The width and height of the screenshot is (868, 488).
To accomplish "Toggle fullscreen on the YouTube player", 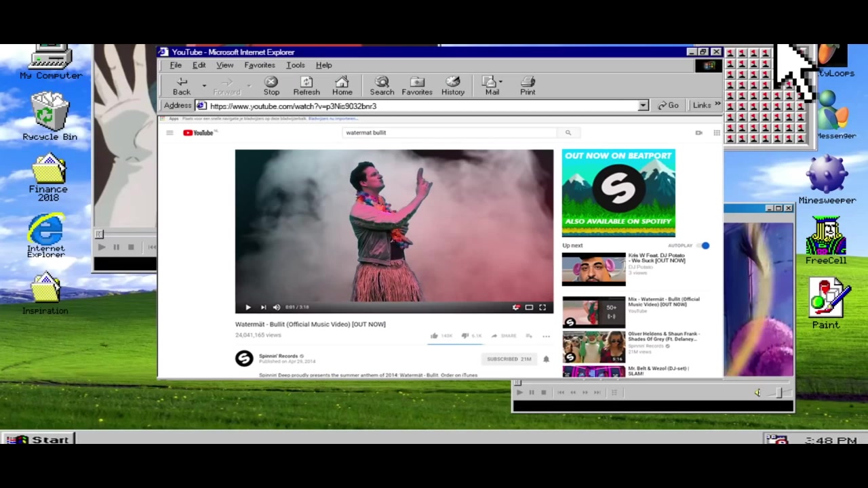I will 542,307.
